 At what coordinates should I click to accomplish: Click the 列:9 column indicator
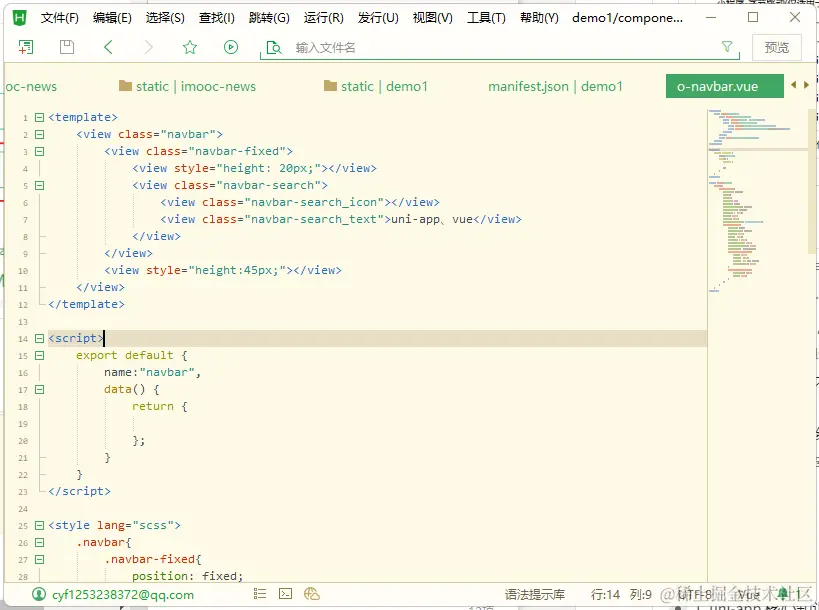(x=641, y=594)
